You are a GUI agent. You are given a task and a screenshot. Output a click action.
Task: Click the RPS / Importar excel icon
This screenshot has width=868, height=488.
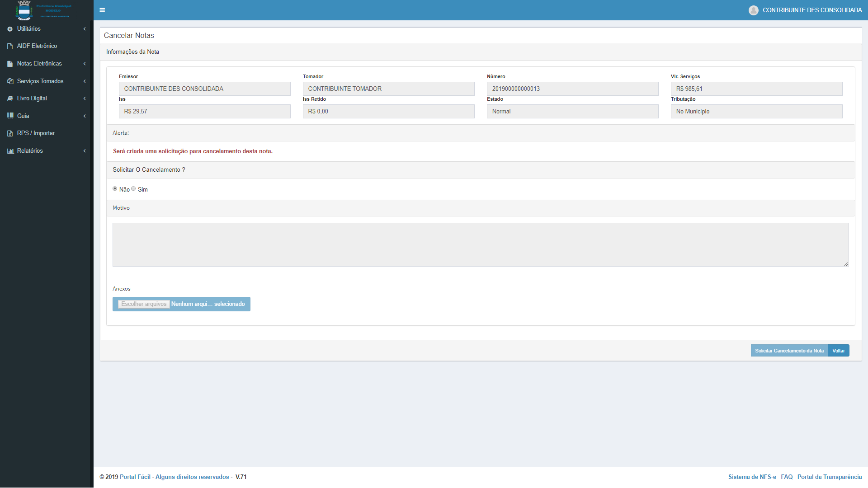coord(10,133)
